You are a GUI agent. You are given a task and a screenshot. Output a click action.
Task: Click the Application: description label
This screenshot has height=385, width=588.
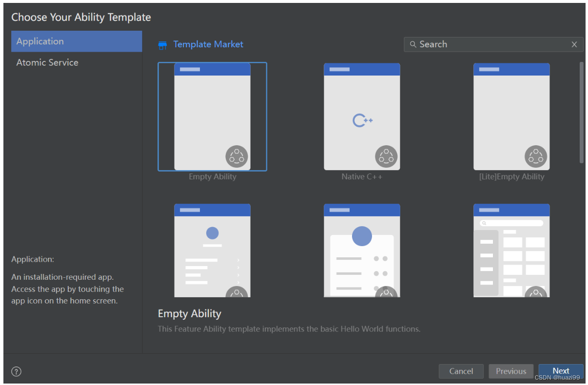tap(33, 259)
